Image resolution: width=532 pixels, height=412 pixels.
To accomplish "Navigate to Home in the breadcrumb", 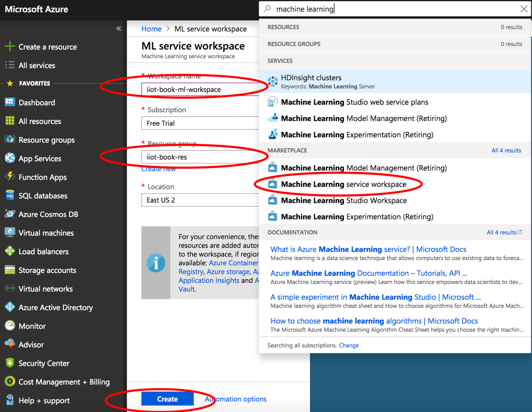I will [x=151, y=29].
